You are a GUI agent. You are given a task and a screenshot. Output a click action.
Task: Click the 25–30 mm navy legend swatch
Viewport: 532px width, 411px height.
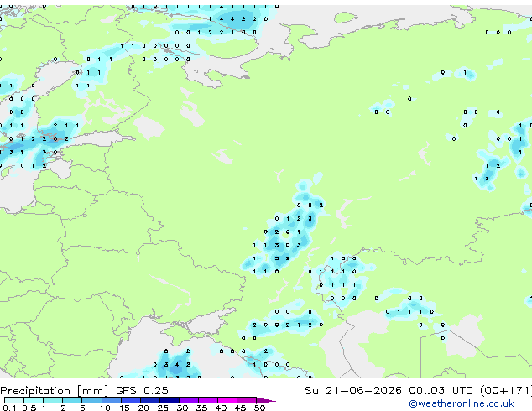point(170,400)
